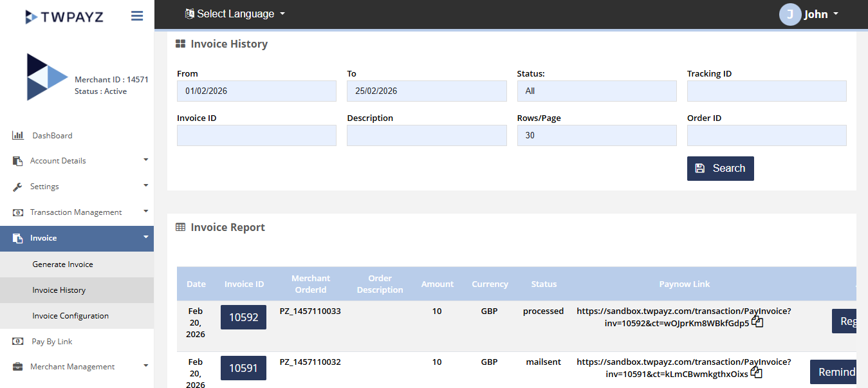Click the Pay By Link money icon
The width and height of the screenshot is (868, 388).
[x=18, y=342]
